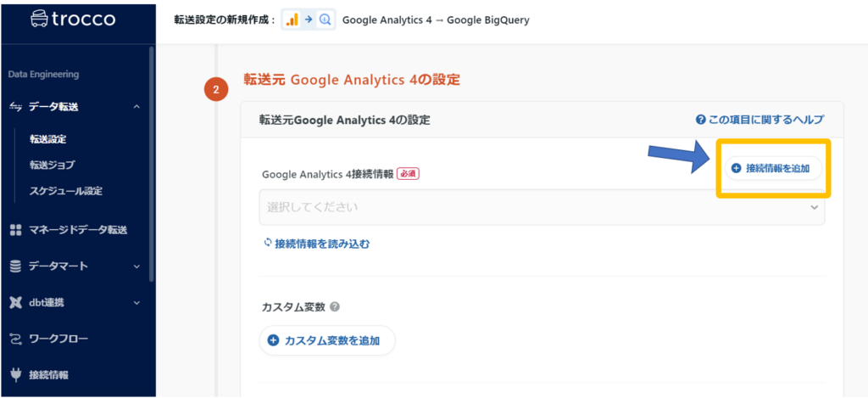
Task: Expand the dbt連携 chevron
Action: coord(136,303)
